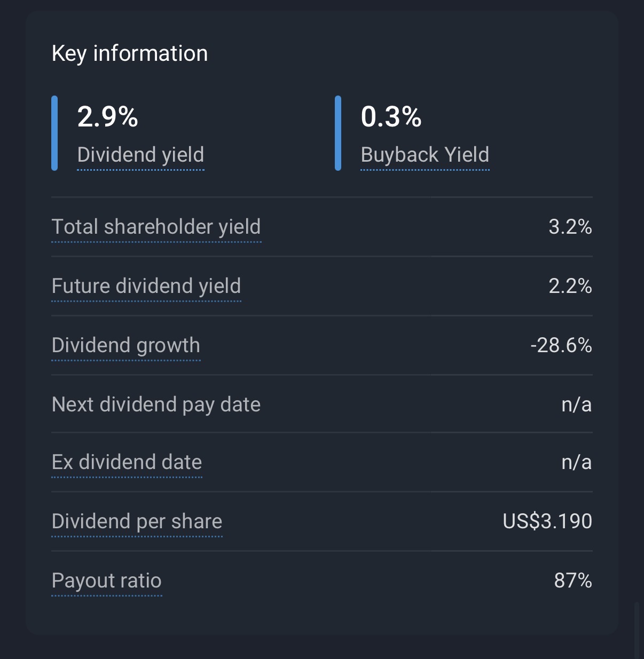Click the 2.9% dividend yield figure
Viewport: 644px width, 659px height.
[107, 116]
